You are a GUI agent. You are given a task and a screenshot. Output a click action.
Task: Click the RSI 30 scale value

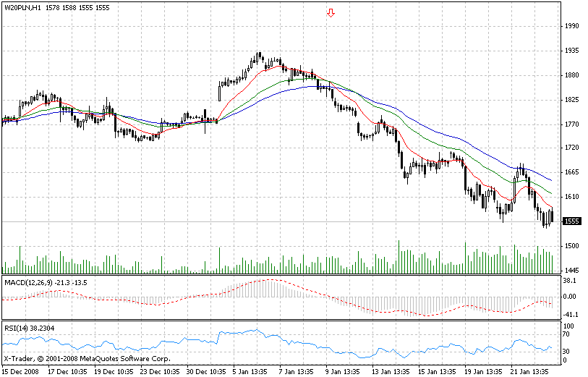(566, 352)
